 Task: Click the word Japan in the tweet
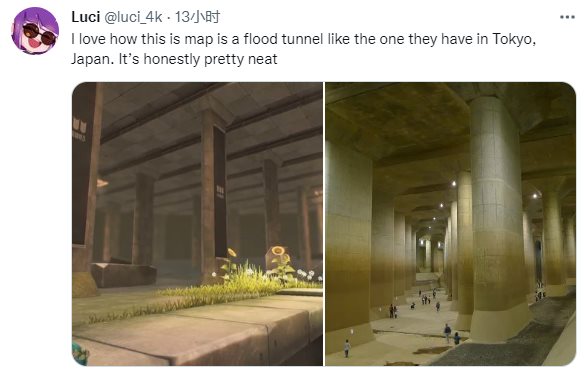click(x=92, y=59)
